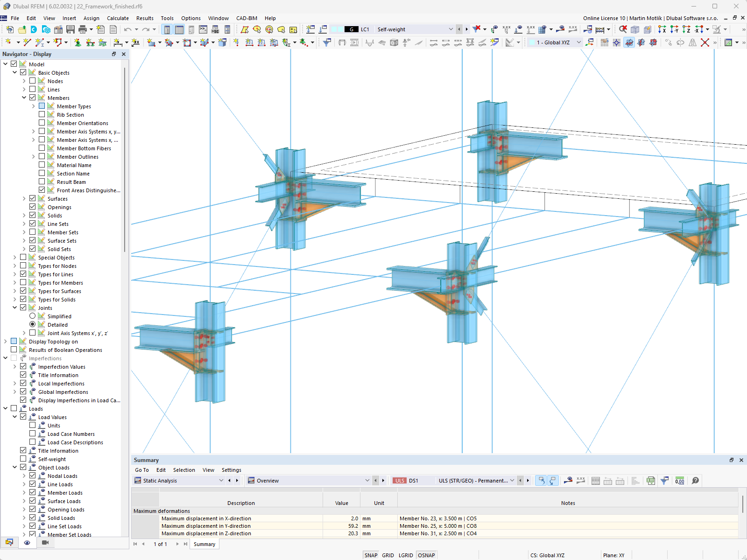Open the Calculate menu
Screen dimensions: 747x560
118,18
